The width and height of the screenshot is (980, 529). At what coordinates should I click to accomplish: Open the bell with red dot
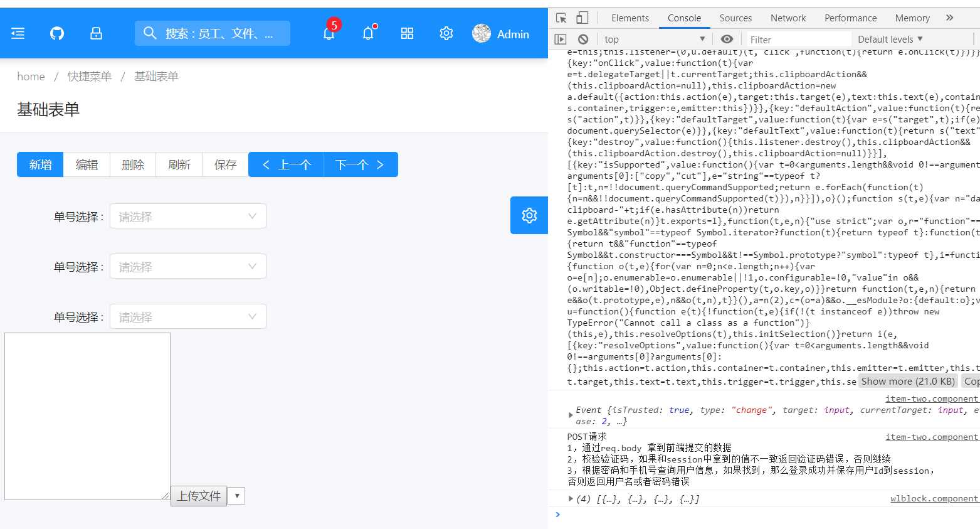(x=368, y=33)
